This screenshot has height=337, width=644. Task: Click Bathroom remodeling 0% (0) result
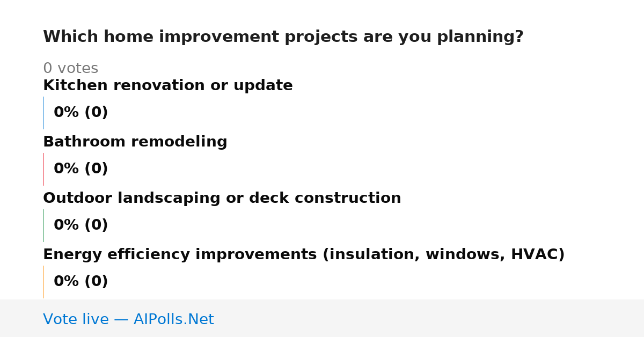(81, 169)
